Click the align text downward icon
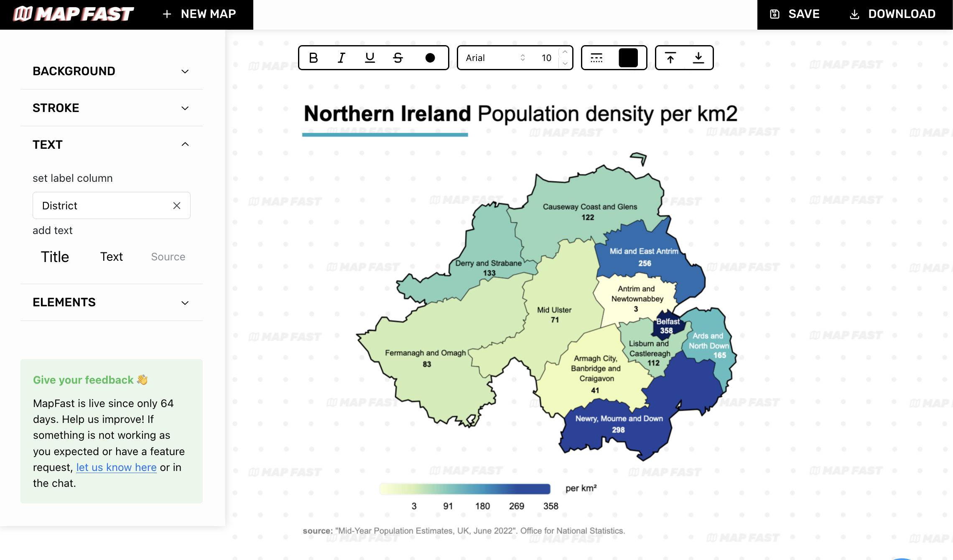Screen dimensions: 953x560 tap(698, 57)
